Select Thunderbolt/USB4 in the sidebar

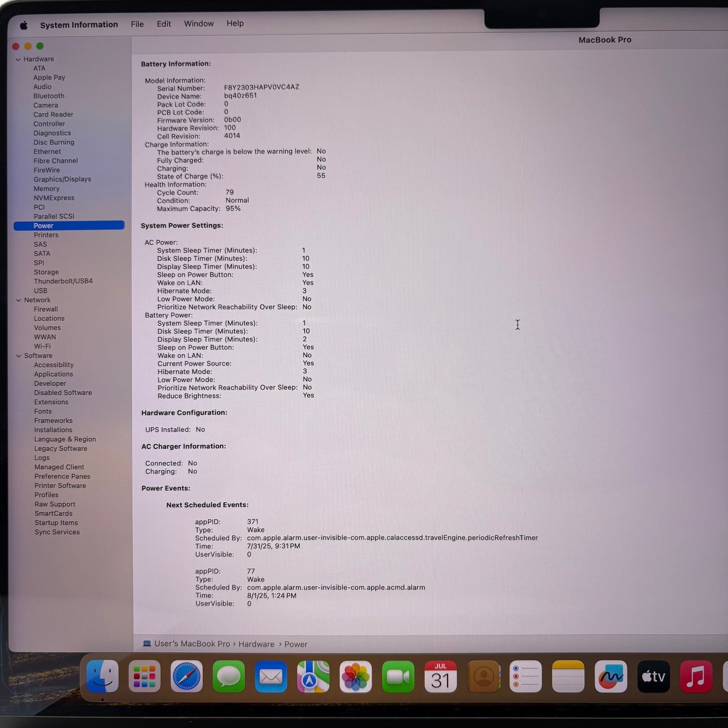click(x=63, y=281)
